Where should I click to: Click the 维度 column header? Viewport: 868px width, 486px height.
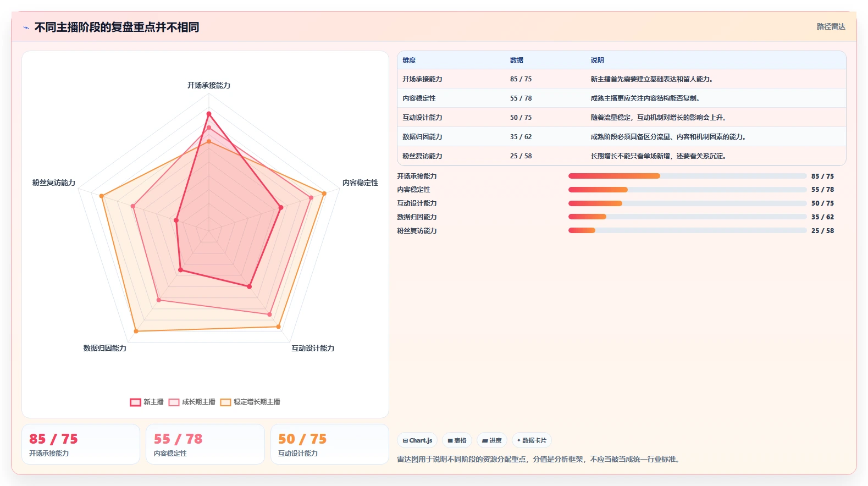[x=409, y=60]
